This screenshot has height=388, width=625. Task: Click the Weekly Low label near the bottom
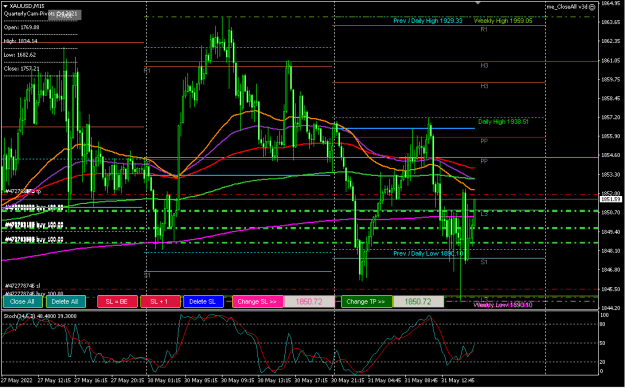tap(503, 305)
